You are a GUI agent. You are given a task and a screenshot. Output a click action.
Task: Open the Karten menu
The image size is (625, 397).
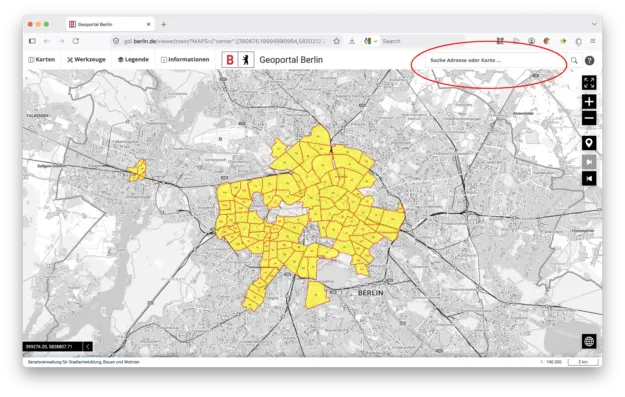pyautogui.click(x=41, y=59)
